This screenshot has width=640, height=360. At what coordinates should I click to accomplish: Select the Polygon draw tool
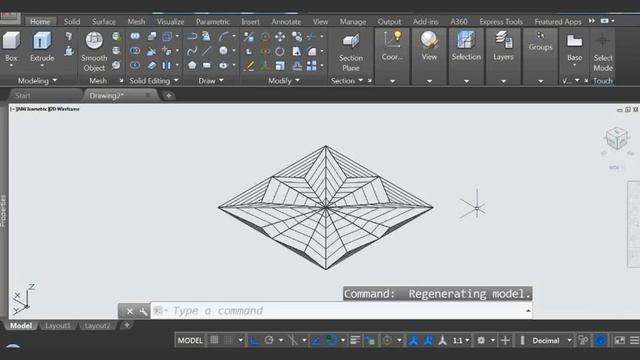tap(192, 65)
